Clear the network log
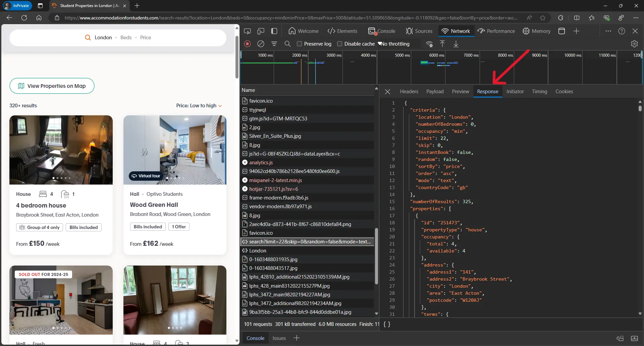Viewport: 644px width, 346px height. tap(261, 44)
